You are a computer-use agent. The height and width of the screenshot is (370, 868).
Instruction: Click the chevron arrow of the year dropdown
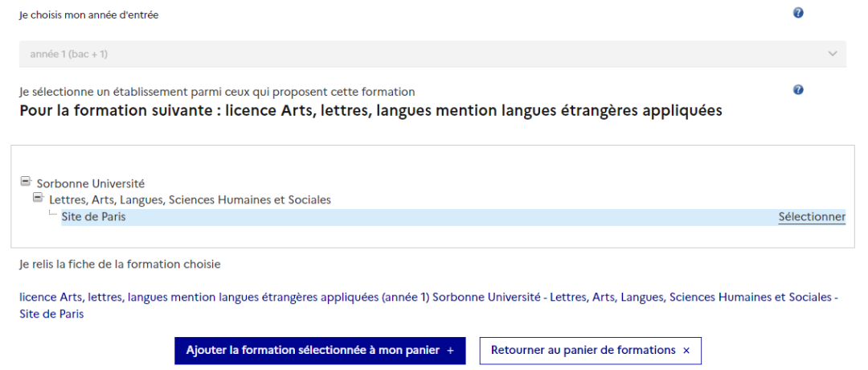coord(832,54)
